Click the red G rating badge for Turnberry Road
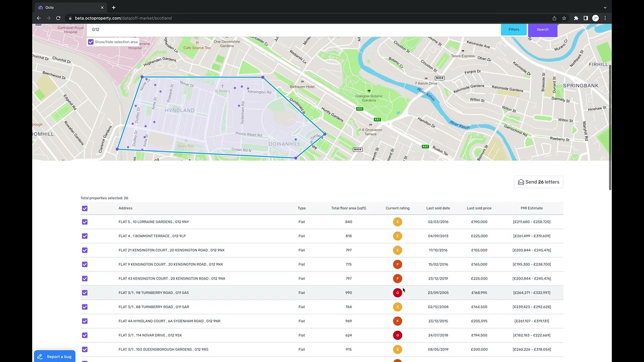Image resolution: width=644 pixels, height=362 pixels. click(397, 293)
